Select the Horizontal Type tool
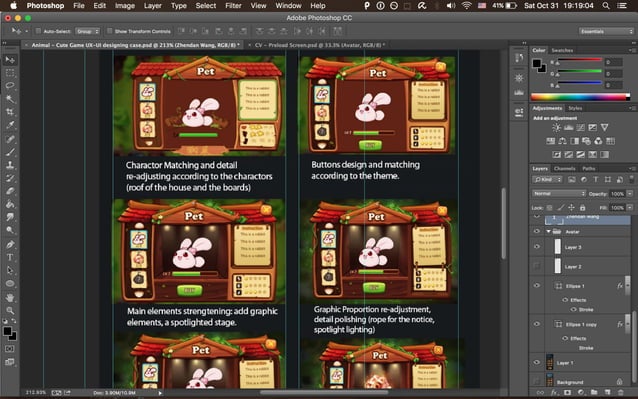 (10, 257)
